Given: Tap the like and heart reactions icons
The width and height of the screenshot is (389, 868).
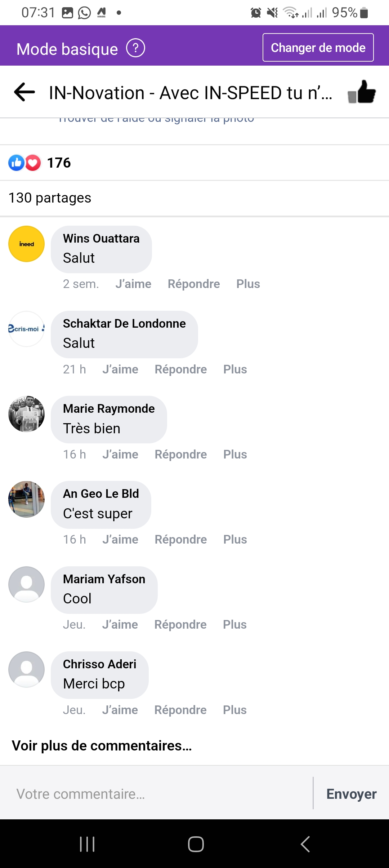Looking at the screenshot, I should click(x=24, y=163).
